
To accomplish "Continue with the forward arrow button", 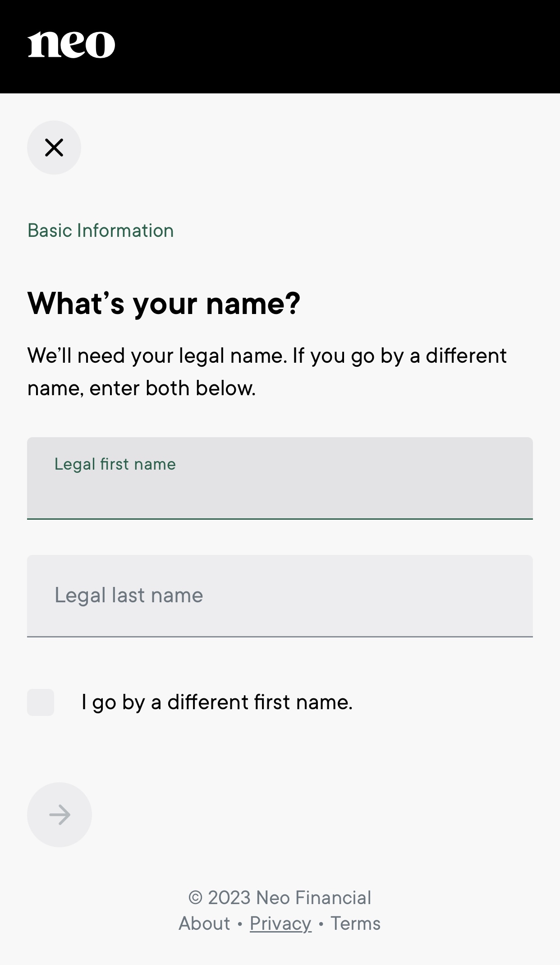I will click(60, 815).
